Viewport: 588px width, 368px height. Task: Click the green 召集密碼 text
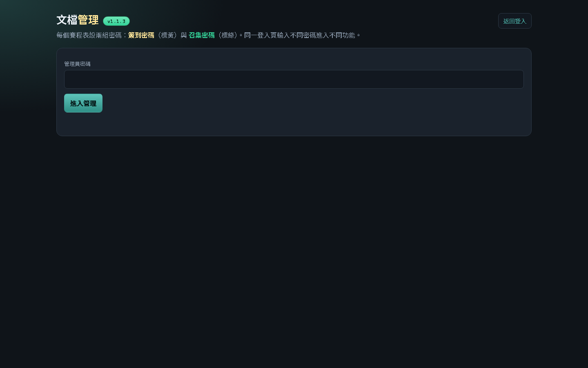(202, 35)
